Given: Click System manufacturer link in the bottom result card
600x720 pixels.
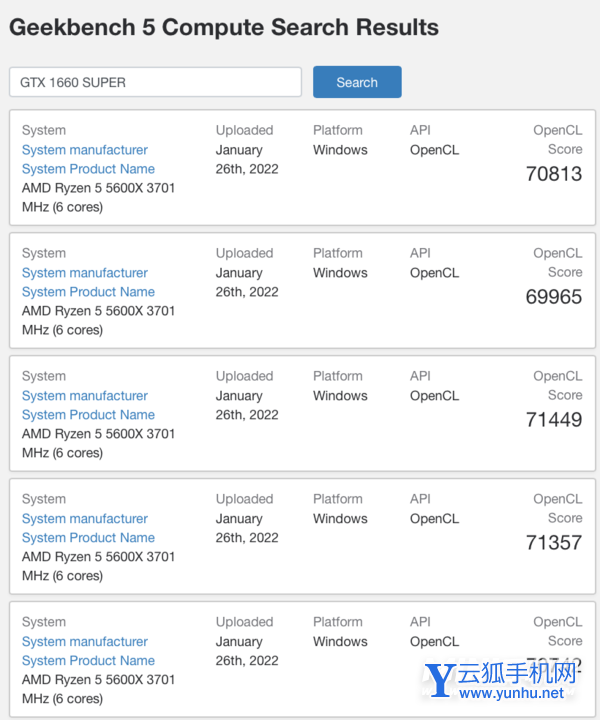Looking at the screenshot, I should pyautogui.click(x=85, y=642).
